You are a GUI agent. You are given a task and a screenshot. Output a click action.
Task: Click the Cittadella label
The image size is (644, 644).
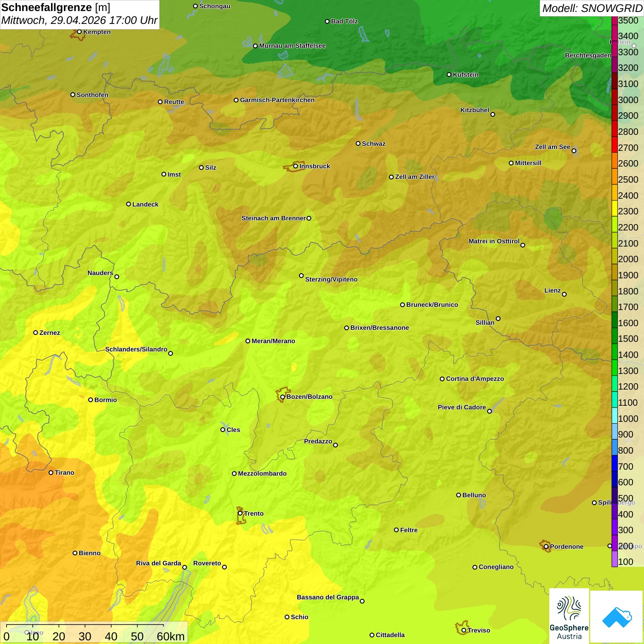click(390, 635)
